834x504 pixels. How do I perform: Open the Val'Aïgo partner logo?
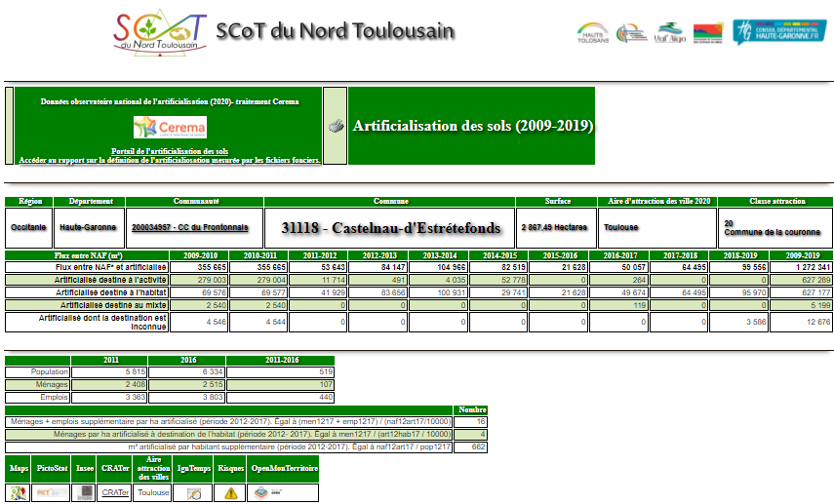(670, 33)
